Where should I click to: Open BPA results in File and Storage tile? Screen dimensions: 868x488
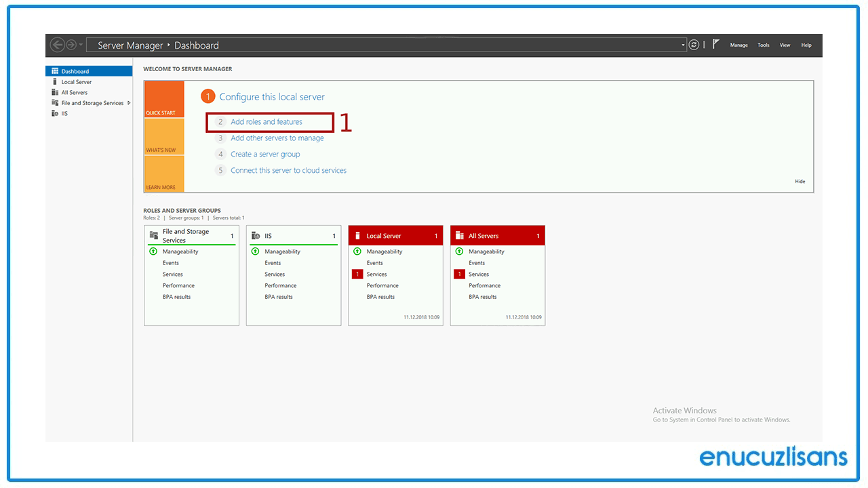177,297
